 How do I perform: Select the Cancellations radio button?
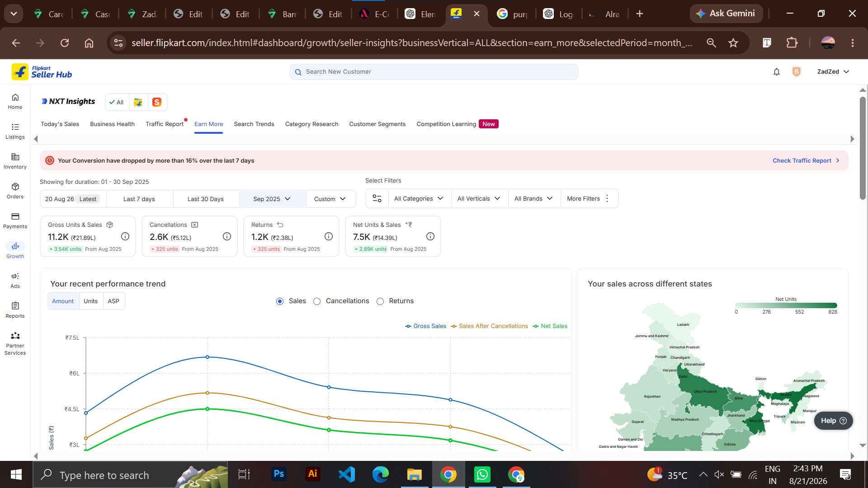click(317, 301)
